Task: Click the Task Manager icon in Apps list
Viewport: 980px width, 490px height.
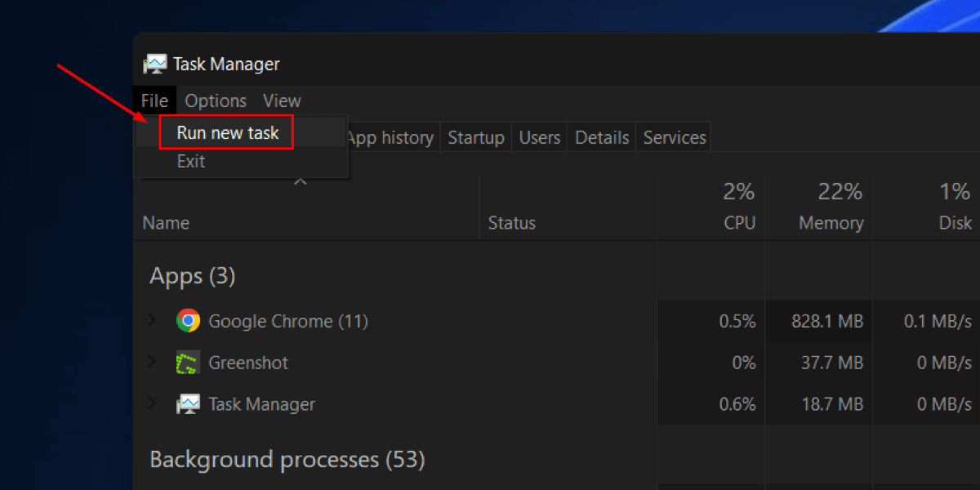Action: click(x=189, y=403)
